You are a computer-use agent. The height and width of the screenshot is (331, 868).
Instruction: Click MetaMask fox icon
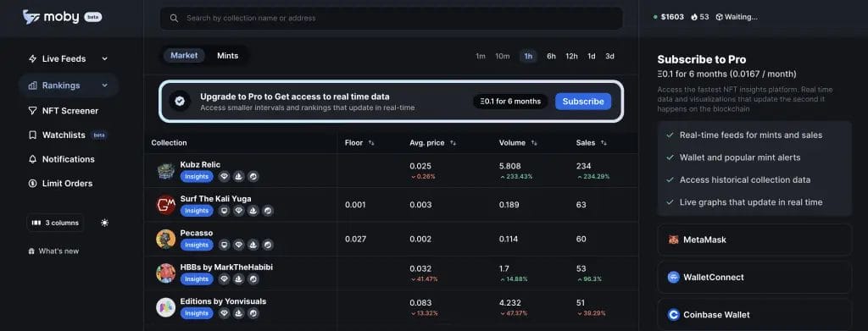click(674, 240)
